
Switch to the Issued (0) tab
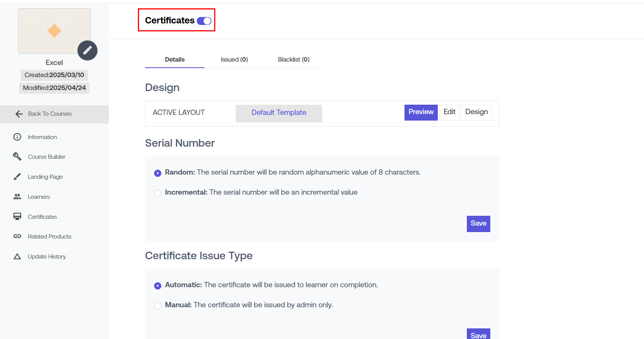[x=234, y=60]
